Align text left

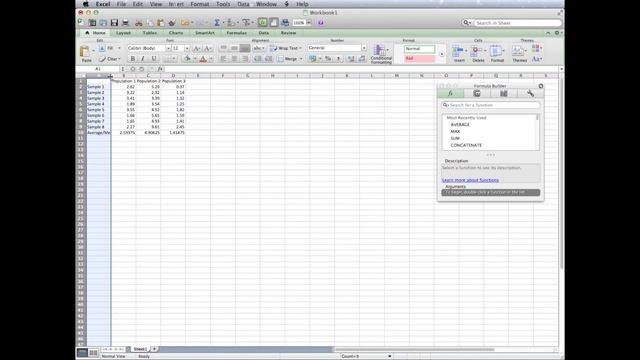pyautogui.click(x=223, y=59)
